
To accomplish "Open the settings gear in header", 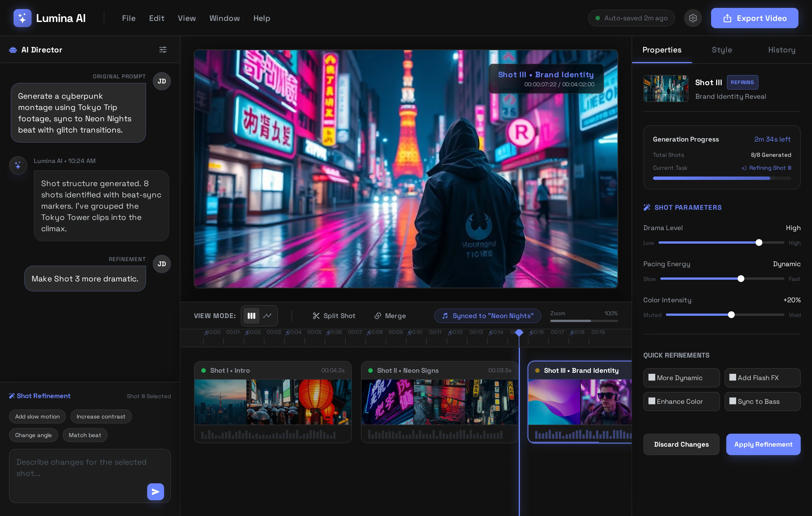I will (x=693, y=18).
